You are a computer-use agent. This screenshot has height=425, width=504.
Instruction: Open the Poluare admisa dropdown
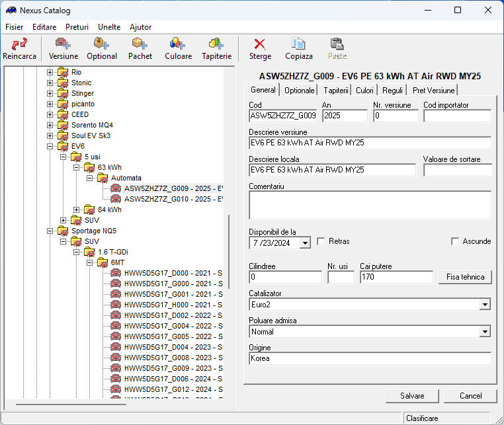coord(484,332)
